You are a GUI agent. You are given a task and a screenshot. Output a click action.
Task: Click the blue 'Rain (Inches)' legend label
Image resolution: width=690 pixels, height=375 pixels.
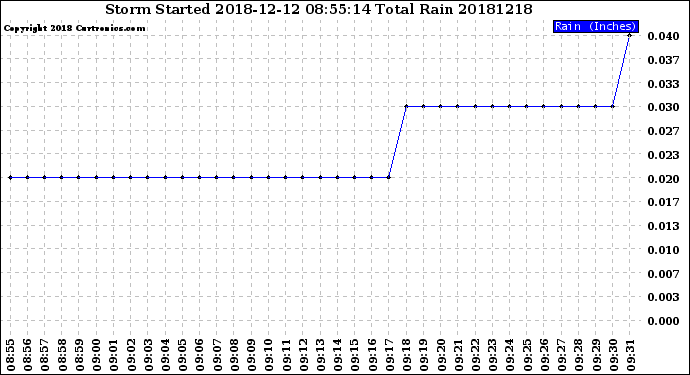point(595,26)
